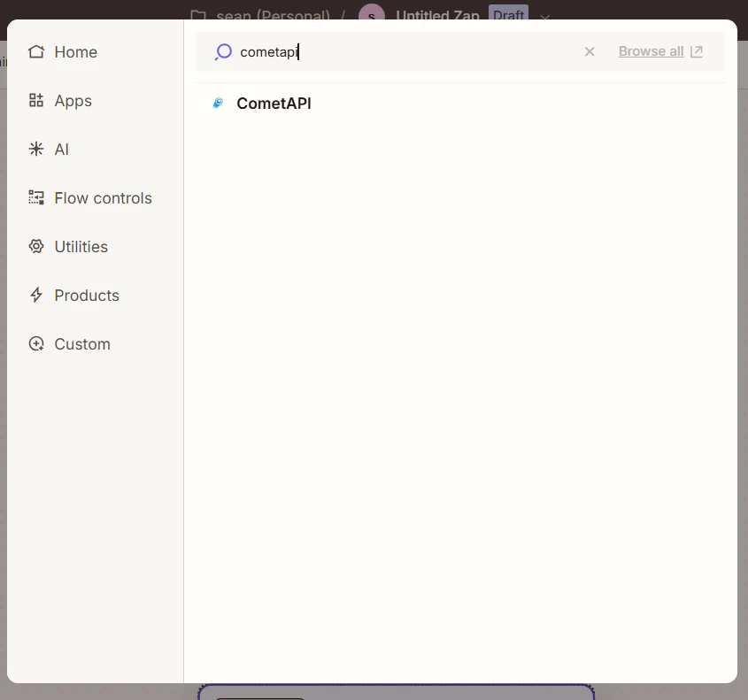Click the Home house icon
The image size is (748, 700).
tap(36, 51)
